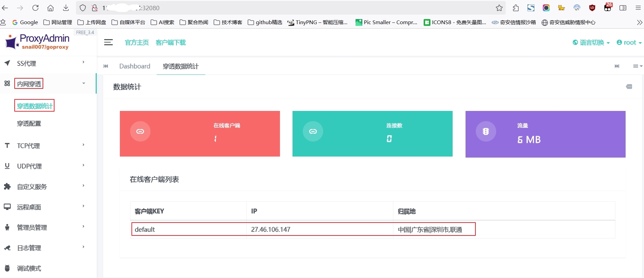Image resolution: width=644 pixels, height=278 pixels.
Task: Select 穿透配置 in the sidebar
Action: click(x=29, y=124)
